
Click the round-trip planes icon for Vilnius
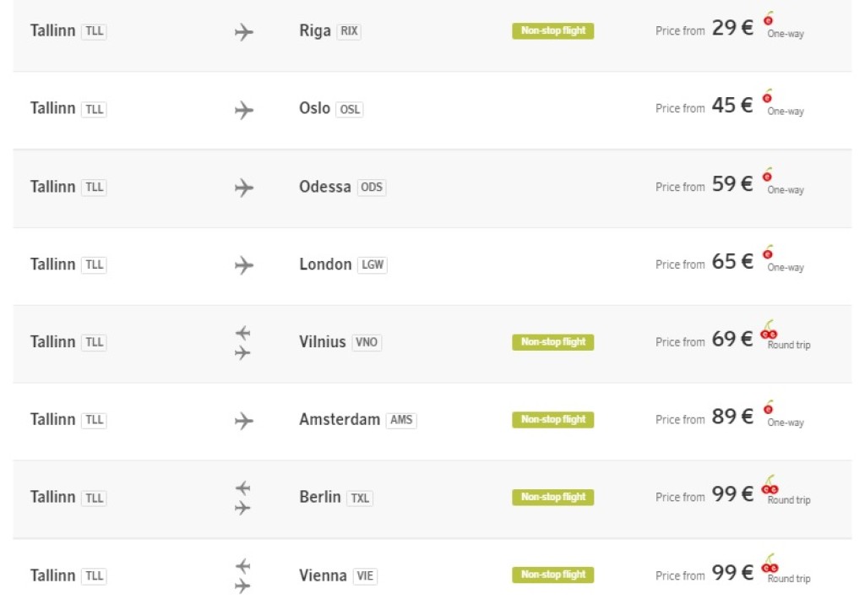243,342
